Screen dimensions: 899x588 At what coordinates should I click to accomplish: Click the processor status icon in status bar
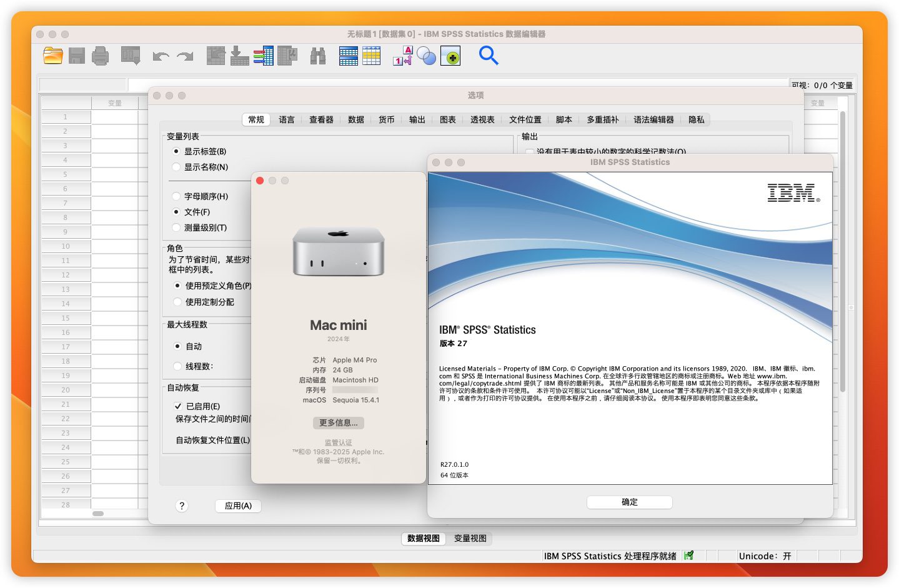(x=688, y=556)
